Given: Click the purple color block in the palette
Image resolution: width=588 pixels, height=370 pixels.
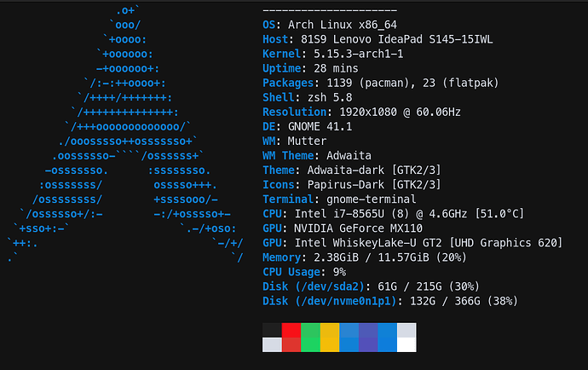Looking at the screenshot, I should tap(368, 337).
